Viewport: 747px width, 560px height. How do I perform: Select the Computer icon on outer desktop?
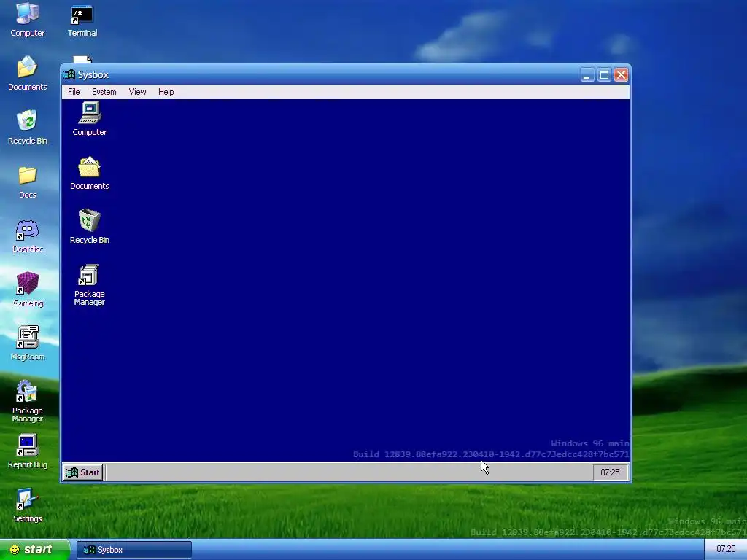tap(28, 20)
